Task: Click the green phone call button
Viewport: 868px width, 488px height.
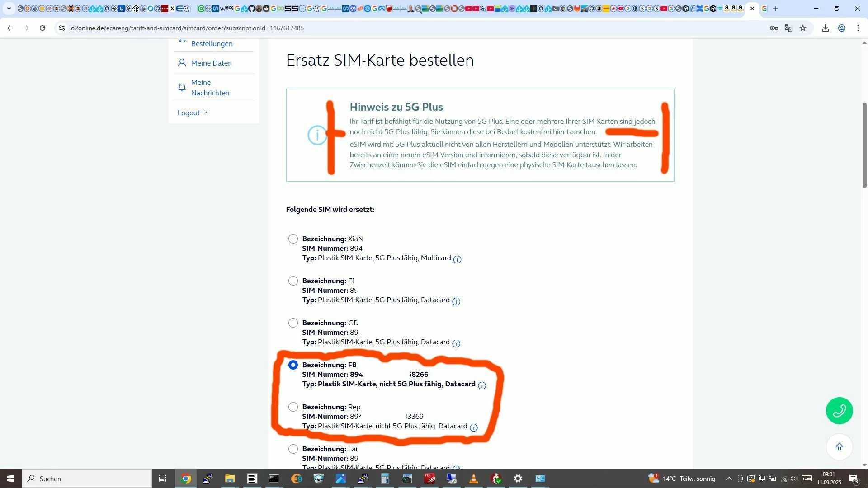Action: click(x=839, y=411)
